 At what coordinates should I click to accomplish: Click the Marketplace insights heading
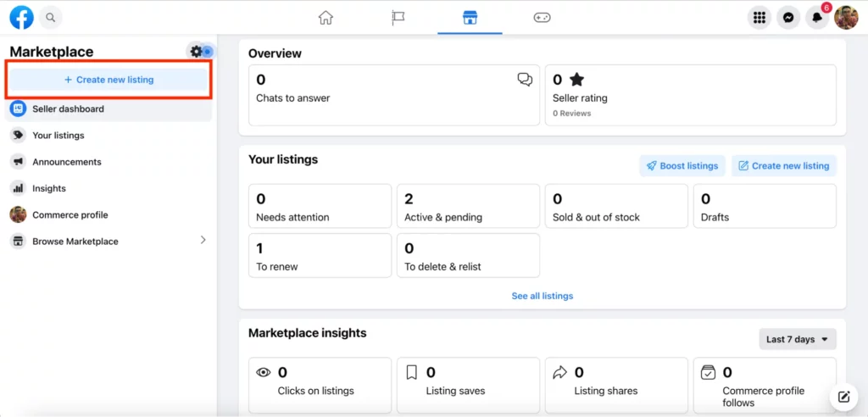tap(307, 333)
